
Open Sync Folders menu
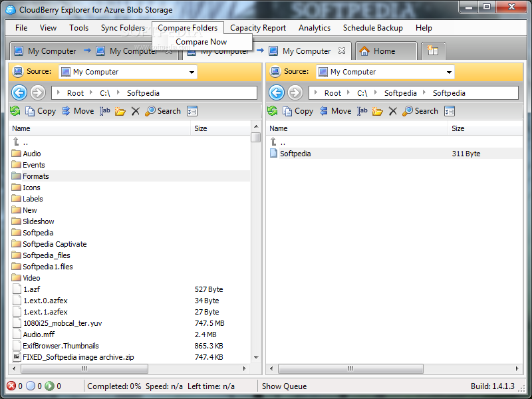tap(123, 28)
